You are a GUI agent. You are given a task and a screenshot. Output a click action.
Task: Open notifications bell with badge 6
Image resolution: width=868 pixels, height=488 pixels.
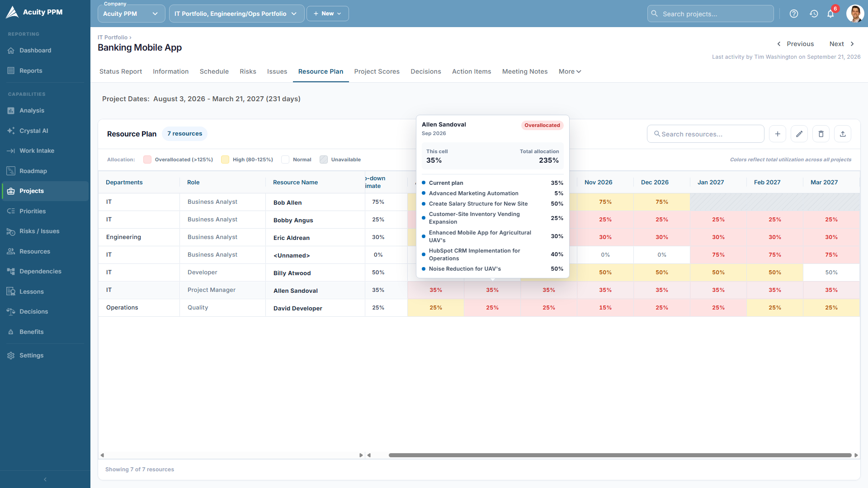coord(831,14)
